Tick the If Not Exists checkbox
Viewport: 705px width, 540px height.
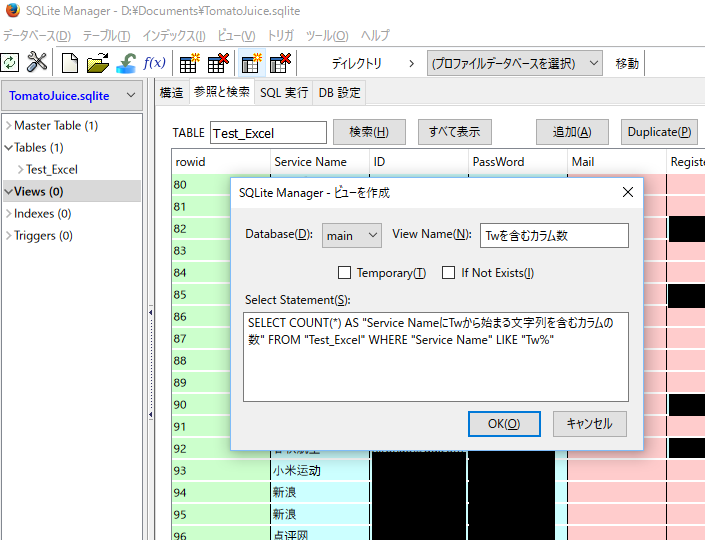[x=449, y=273]
